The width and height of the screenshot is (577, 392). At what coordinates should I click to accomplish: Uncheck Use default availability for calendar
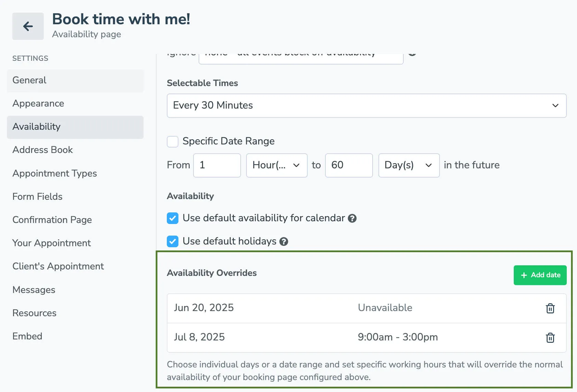[173, 218]
